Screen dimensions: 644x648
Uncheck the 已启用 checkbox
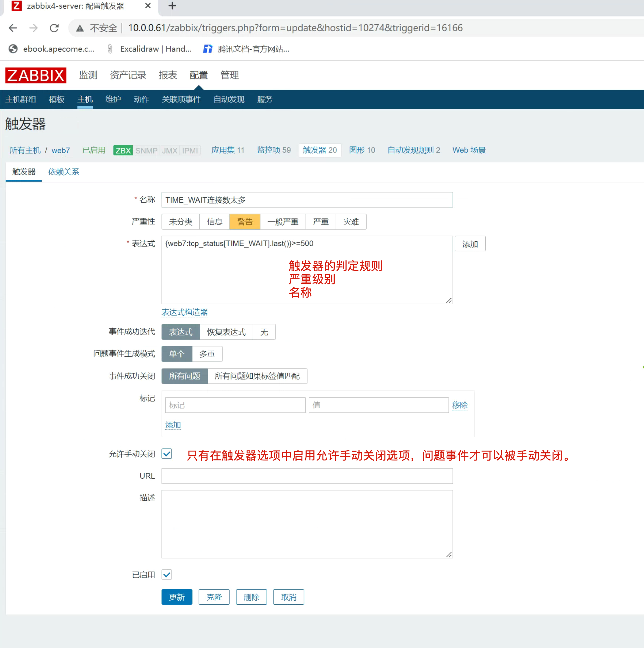pyautogui.click(x=167, y=575)
